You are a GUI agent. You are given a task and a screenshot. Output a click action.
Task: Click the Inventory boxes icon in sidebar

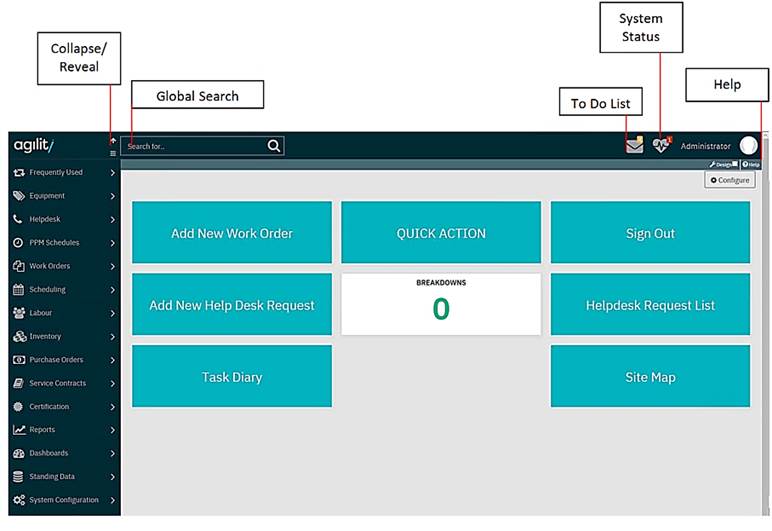19,336
